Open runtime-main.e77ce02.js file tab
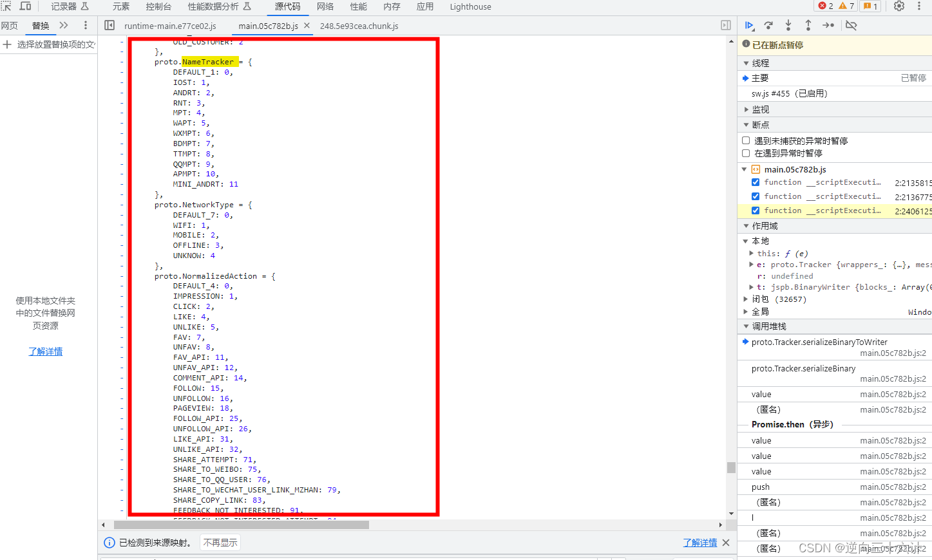Viewport: 932px width, 560px height. pos(170,26)
